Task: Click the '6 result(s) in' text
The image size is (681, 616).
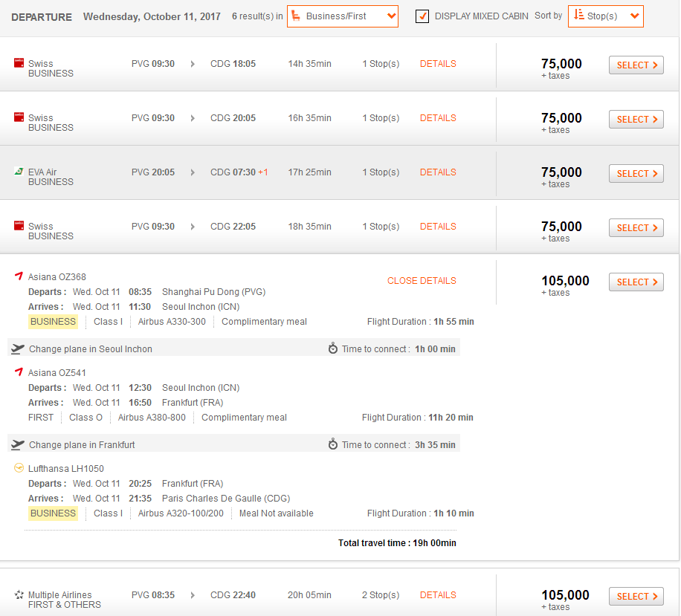Action: tap(257, 16)
